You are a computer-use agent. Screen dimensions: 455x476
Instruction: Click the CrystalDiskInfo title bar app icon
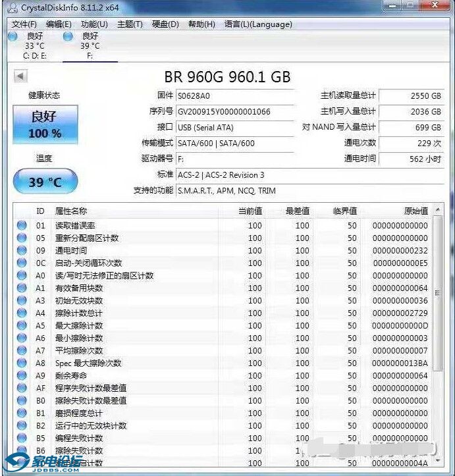[13, 8]
